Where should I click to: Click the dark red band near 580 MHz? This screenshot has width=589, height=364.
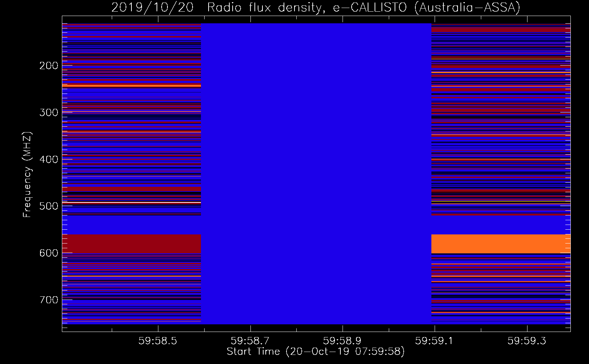pos(131,244)
